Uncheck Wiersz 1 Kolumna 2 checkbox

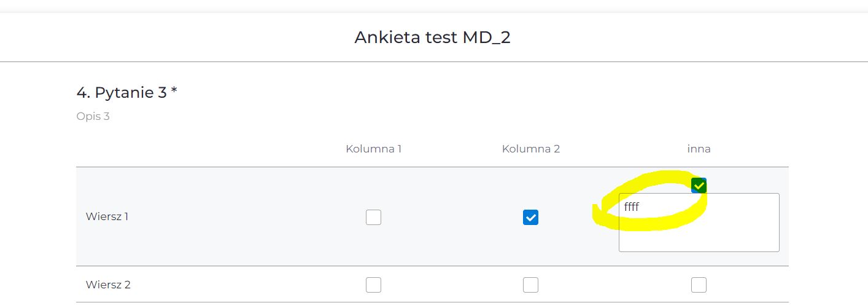[x=530, y=217]
